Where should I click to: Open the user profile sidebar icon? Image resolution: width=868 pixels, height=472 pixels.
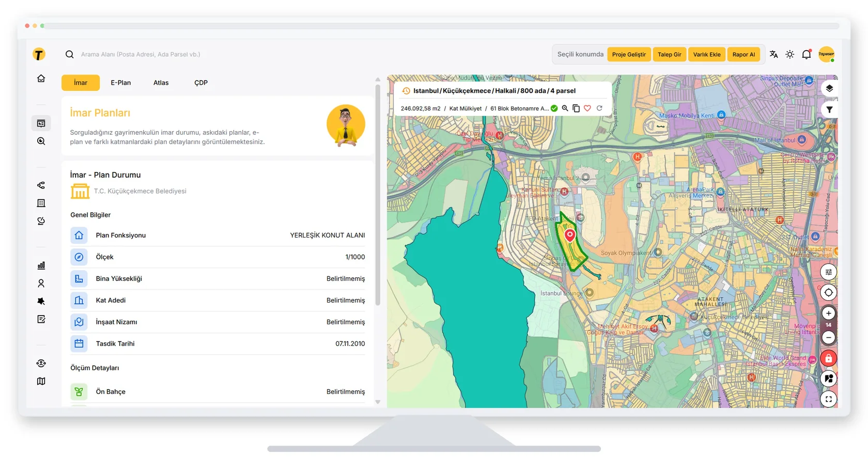tap(41, 284)
